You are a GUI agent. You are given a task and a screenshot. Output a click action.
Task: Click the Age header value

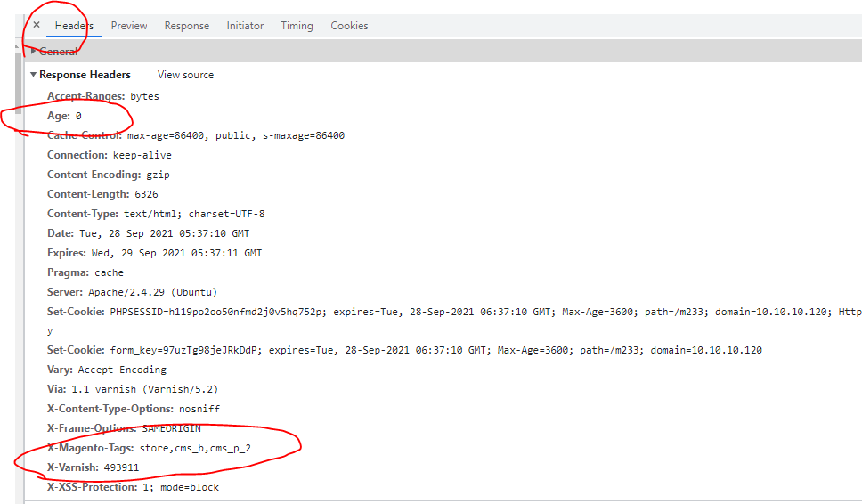pyautogui.click(x=78, y=116)
